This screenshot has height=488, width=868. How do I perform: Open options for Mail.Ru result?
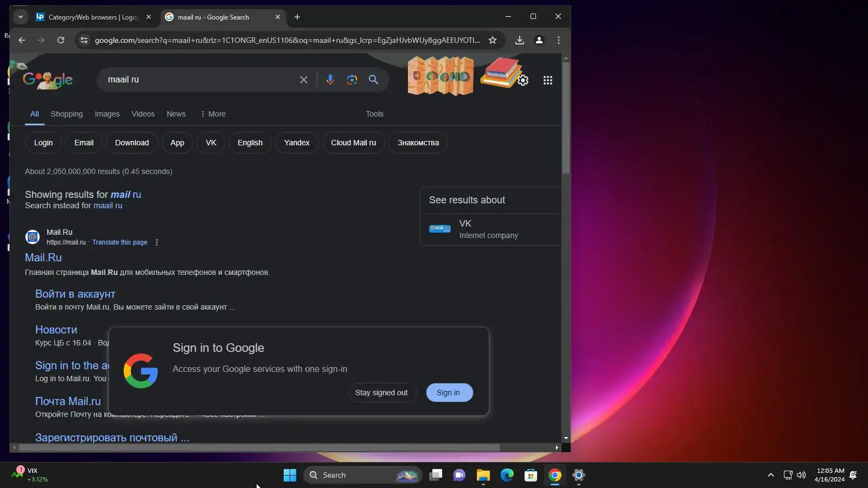click(x=157, y=242)
